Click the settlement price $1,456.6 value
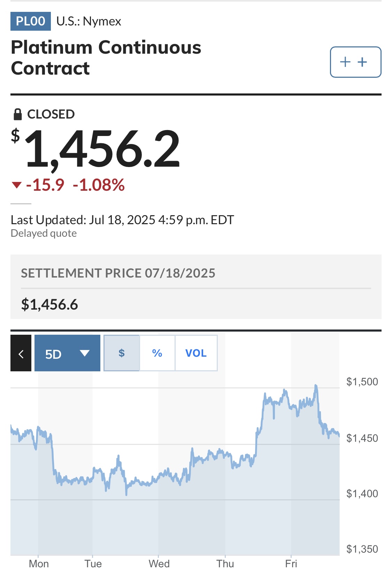Screen dimensions: 392x576 pos(49,304)
